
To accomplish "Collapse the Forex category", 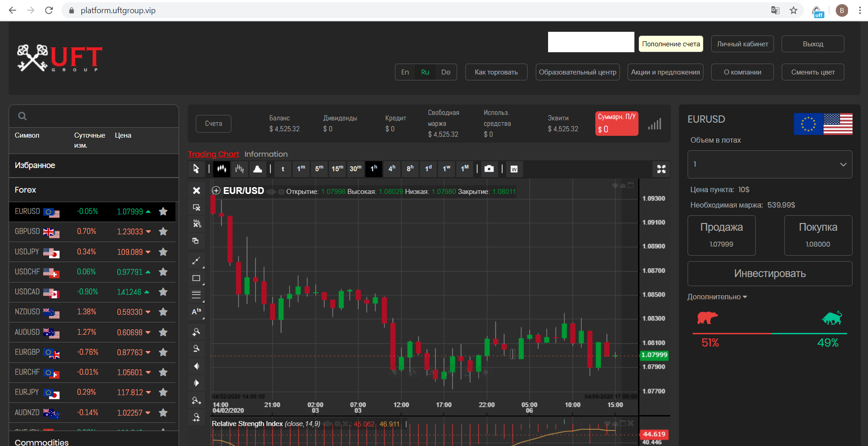I will pyautogui.click(x=94, y=190).
